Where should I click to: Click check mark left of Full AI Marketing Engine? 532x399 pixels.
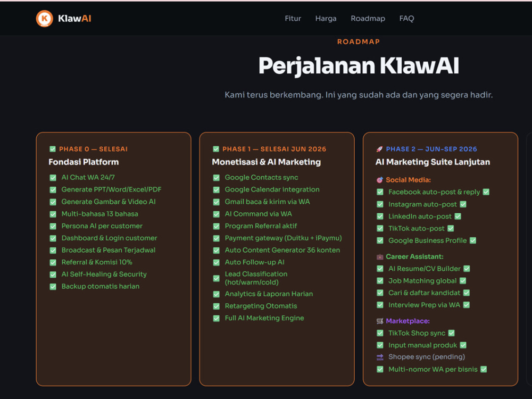pyautogui.click(x=216, y=318)
